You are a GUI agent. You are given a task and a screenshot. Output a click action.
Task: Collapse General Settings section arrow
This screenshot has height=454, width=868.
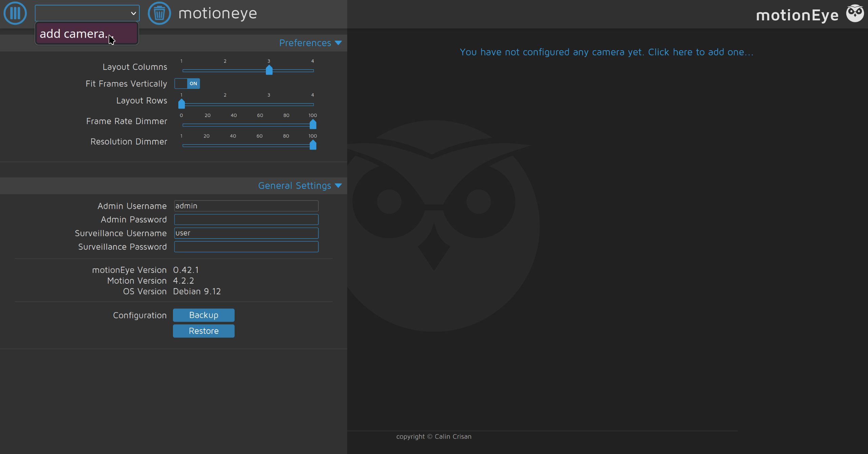pos(338,186)
